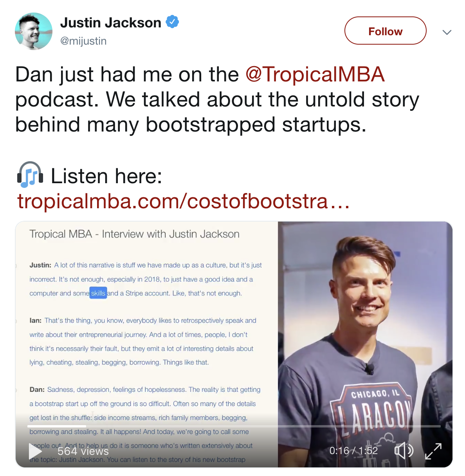Play the embedded video
Screen dimensions: 465x476
click(35, 451)
